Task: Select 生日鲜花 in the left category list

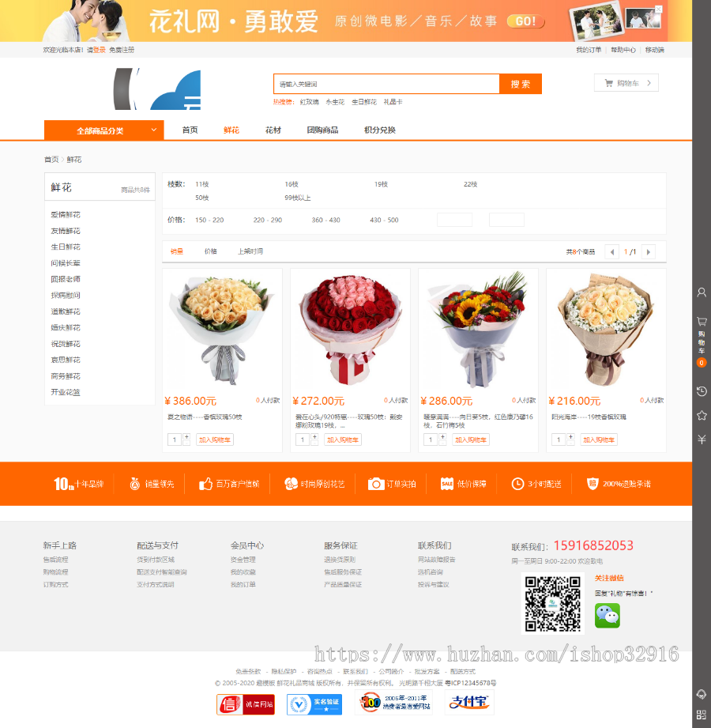Action: (x=64, y=247)
